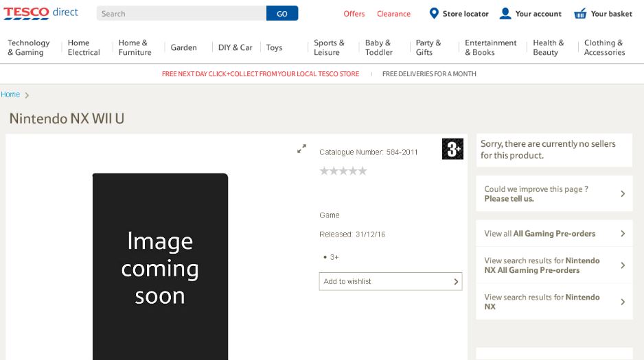Open the Baby & Toddler menu
The width and height of the screenshot is (644, 360).
pos(379,47)
